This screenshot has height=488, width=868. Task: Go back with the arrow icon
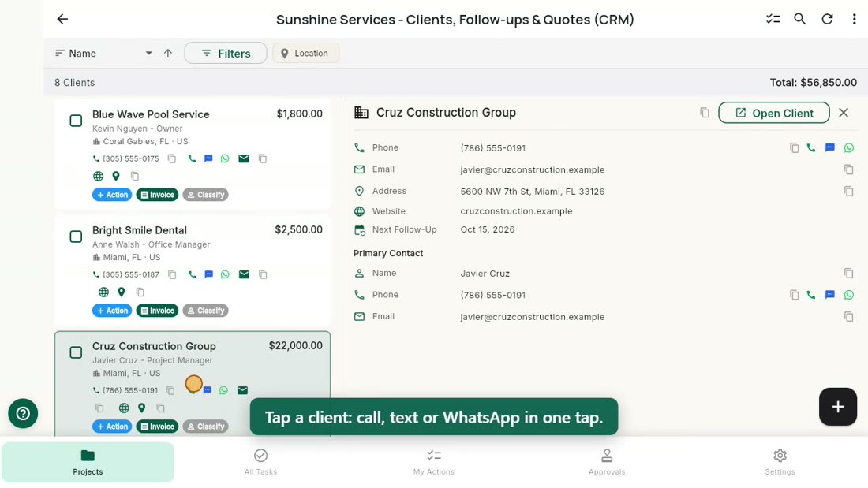tap(62, 19)
